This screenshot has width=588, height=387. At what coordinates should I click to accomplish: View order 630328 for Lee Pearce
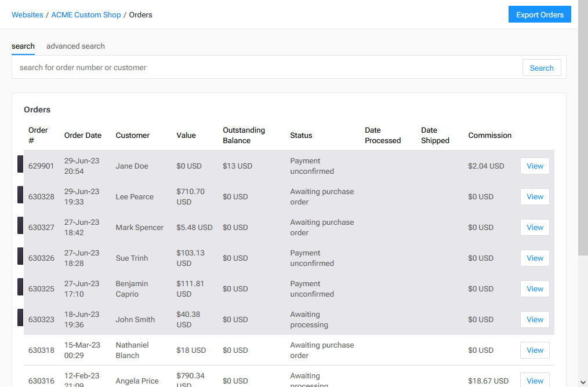tap(534, 196)
